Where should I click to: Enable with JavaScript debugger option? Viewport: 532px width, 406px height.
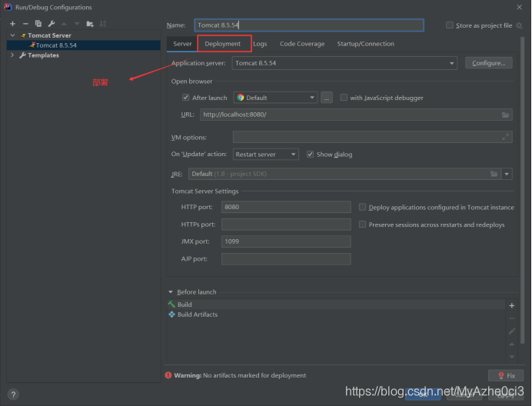pyautogui.click(x=344, y=98)
